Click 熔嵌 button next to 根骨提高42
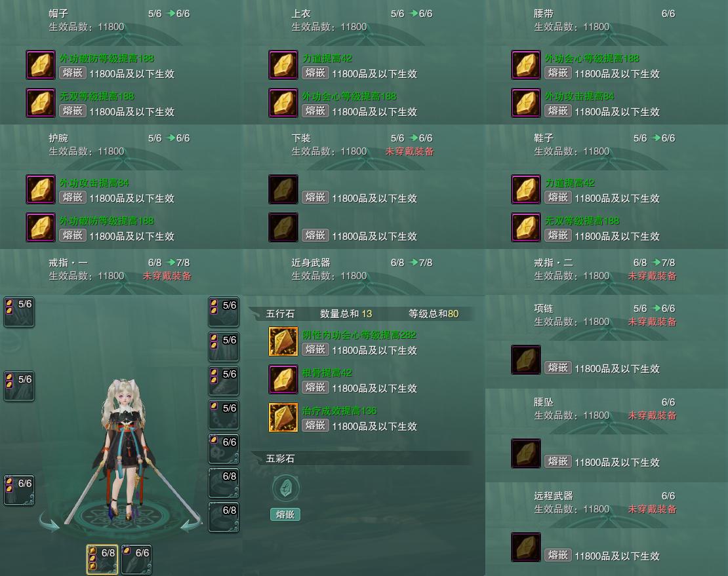Image resolution: width=728 pixels, height=576 pixels. 315,387
